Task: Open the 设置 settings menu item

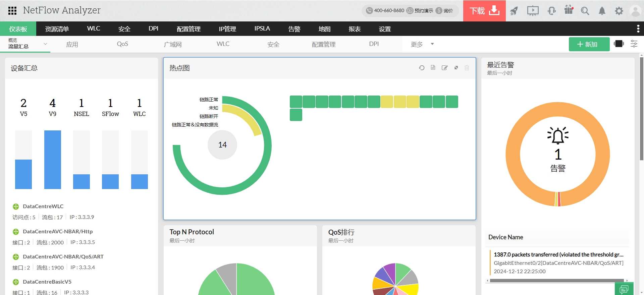Action: pos(385,29)
